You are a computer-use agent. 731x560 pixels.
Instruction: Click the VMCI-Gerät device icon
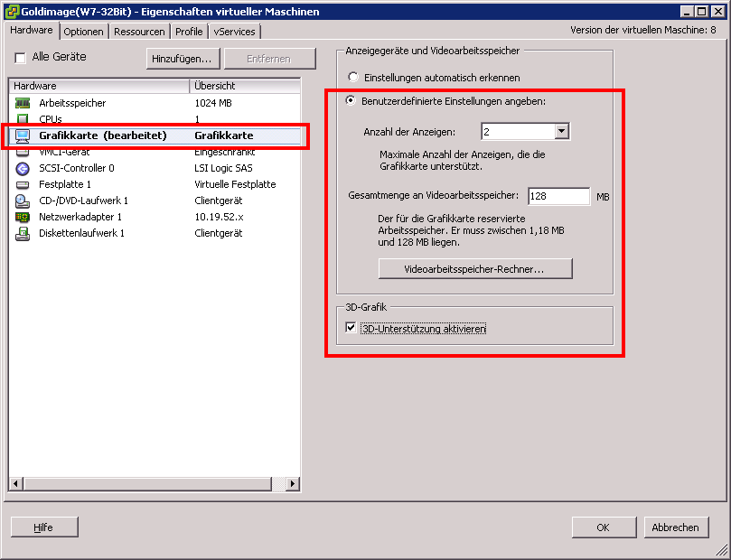click(x=23, y=152)
